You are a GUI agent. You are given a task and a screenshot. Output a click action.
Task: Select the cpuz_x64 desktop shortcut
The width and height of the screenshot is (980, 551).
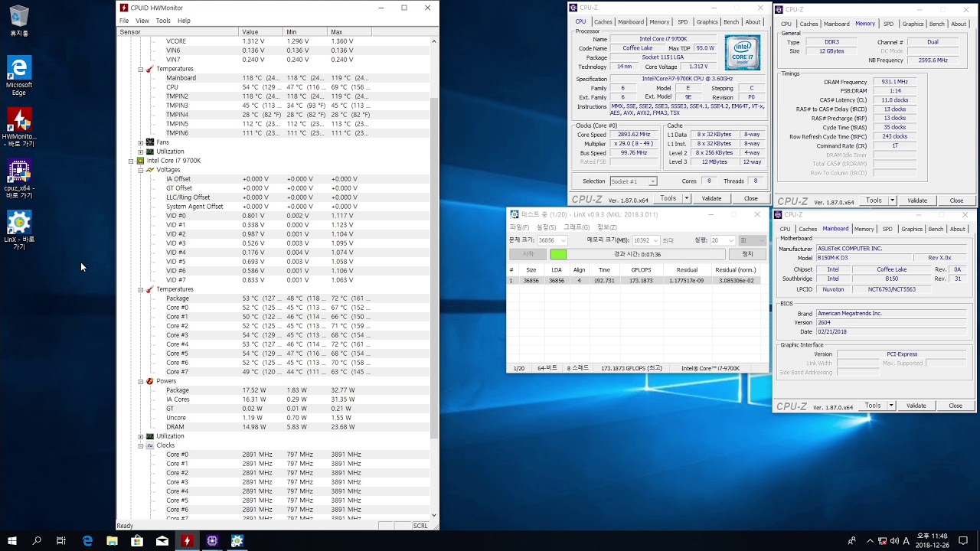click(x=19, y=180)
